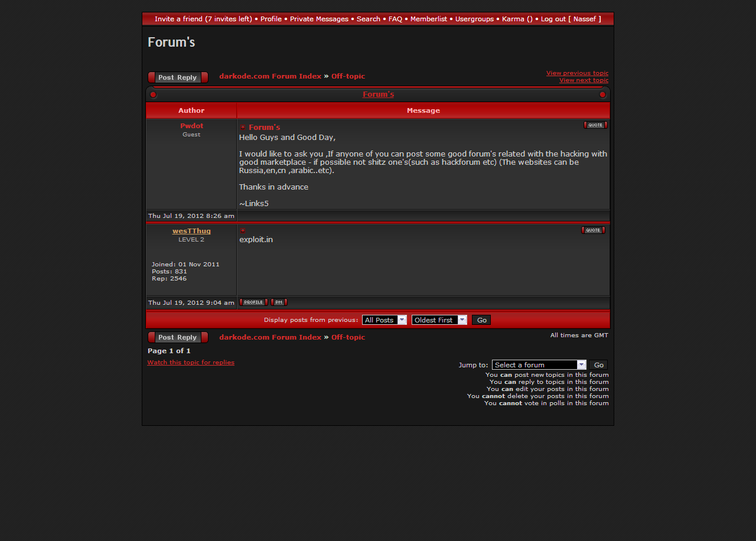This screenshot has width=756, height=541.
Task: Expand the All Posts dropdown
Action: click(384, 320)
